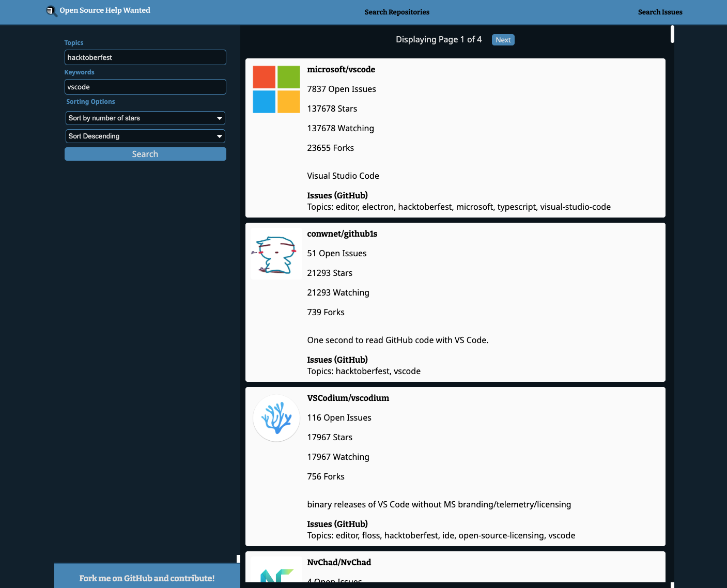Focus the Keywords input containing vscode
This screenshot has height=588, width=727.
[x=145, y=87]
